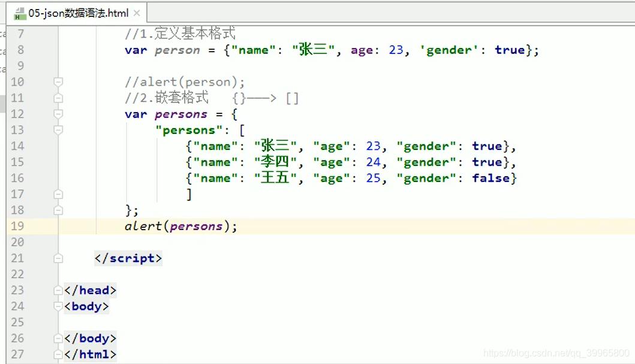Click the persons variable declaration on line 12
This screenshot has height=364, width=635.
pos(180,114)
